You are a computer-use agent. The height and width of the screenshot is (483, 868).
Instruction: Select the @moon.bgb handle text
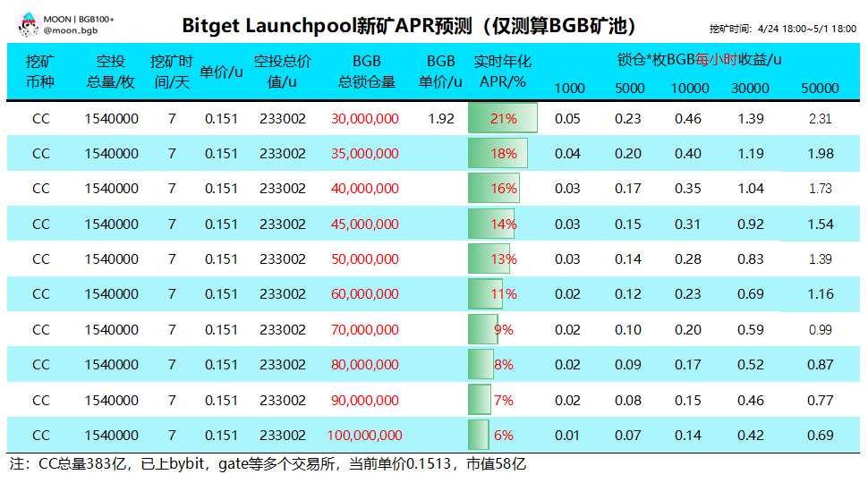click(x=71, y=30)
